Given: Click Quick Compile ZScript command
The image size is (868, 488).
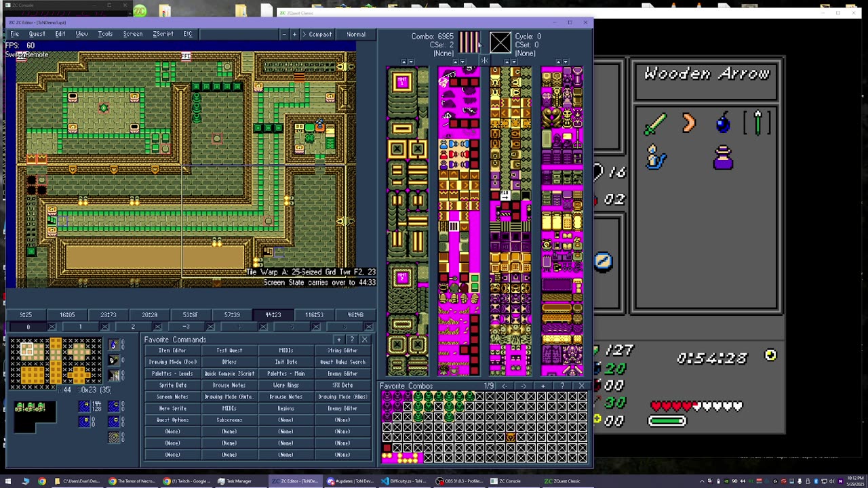Looking at the screenshot, I should [229, 373].
